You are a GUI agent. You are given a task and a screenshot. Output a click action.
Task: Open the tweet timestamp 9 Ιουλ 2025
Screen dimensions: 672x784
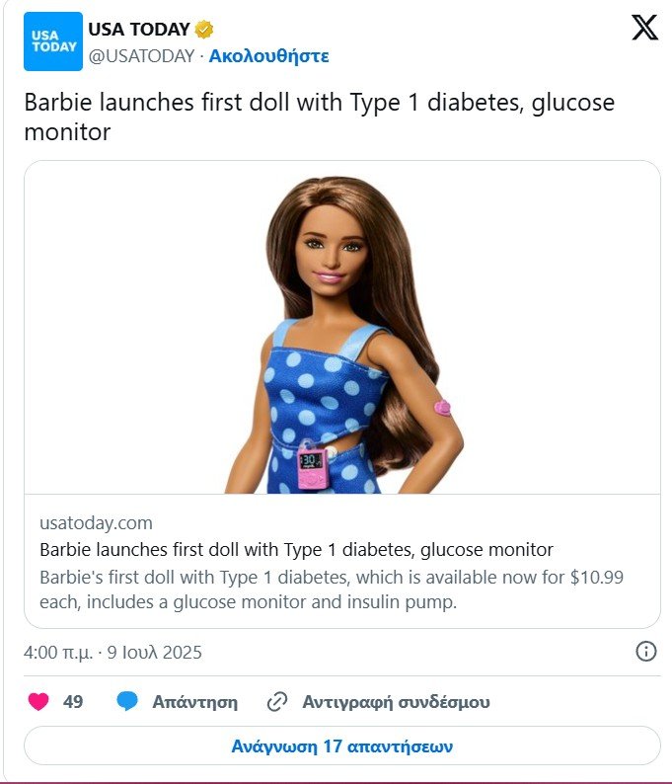(x=112, y=653)
